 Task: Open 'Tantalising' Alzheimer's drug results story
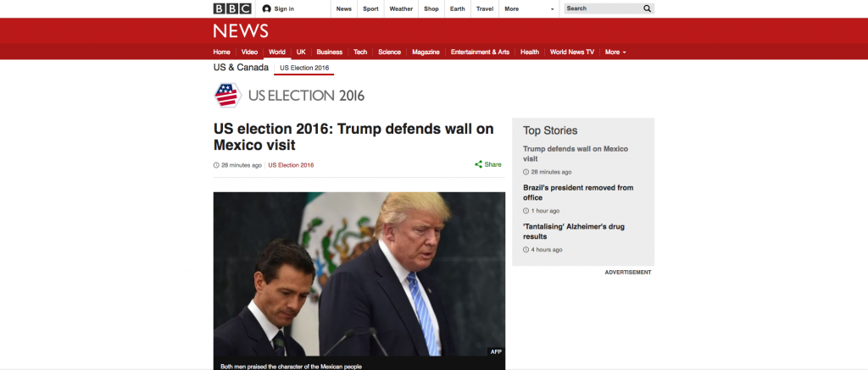click(574, 231)
